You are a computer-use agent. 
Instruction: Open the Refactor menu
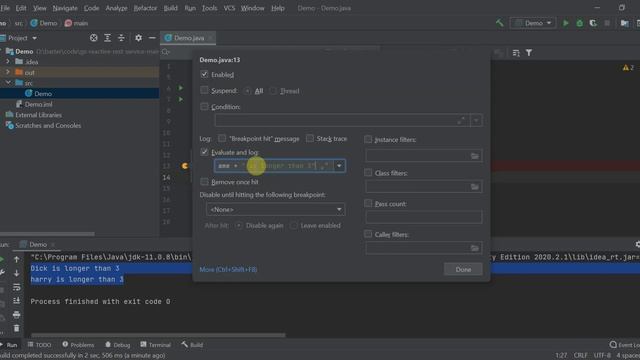tap(145, 8)
